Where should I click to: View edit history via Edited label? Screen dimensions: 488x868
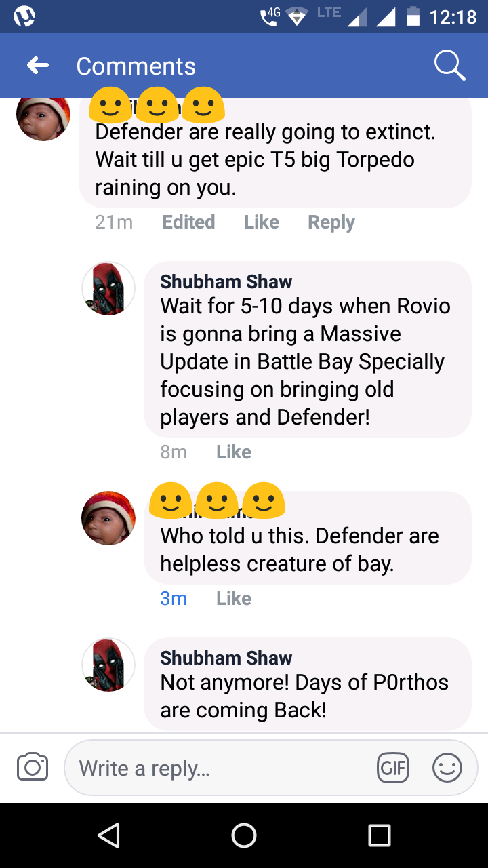[188, 222]
